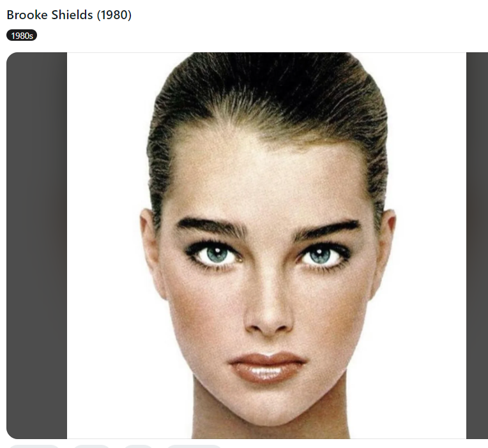Select the fourth partially visible chip below the photo
Image resolution: width=488 pixels, height=448 pixels.
194,447
